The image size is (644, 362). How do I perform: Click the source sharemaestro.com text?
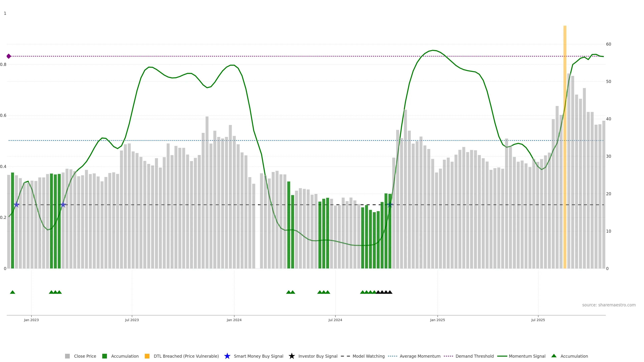point(609,305)
